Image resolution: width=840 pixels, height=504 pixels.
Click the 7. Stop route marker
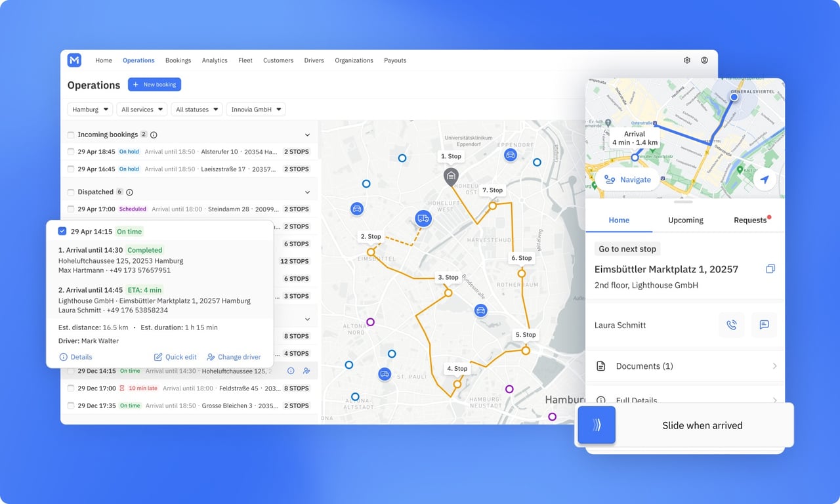492,205
